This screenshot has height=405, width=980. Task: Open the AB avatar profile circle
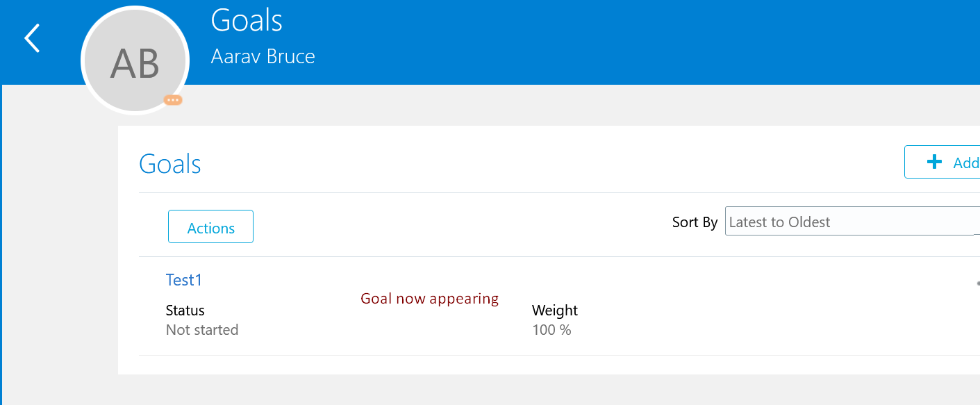point(135,60)
